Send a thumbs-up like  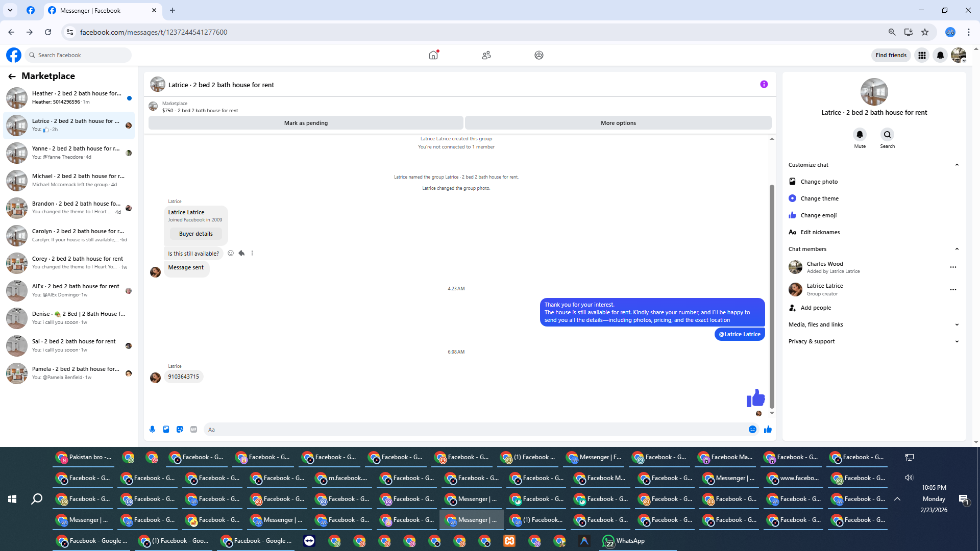pyautogui.click(x=768, y=430)
